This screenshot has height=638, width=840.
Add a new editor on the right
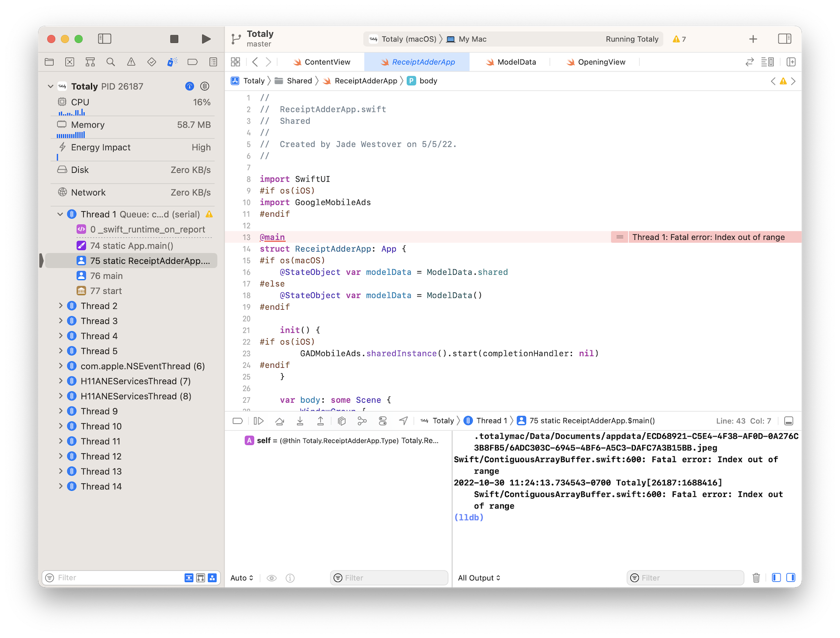pos(791,62)
